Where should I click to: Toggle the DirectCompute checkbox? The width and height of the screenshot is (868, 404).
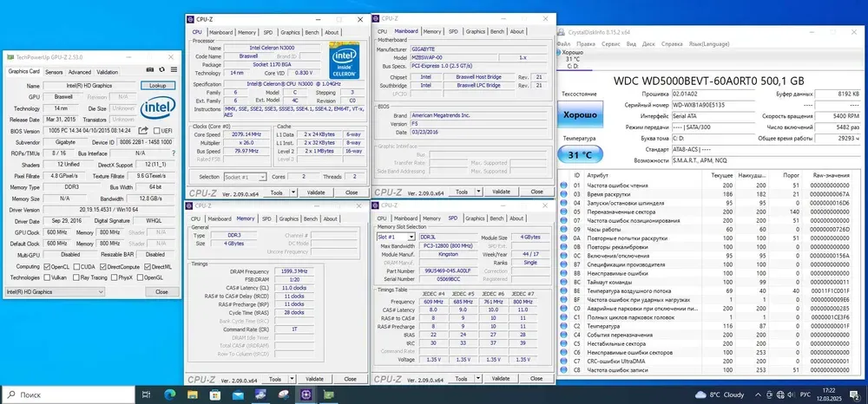tap(102, 266)
